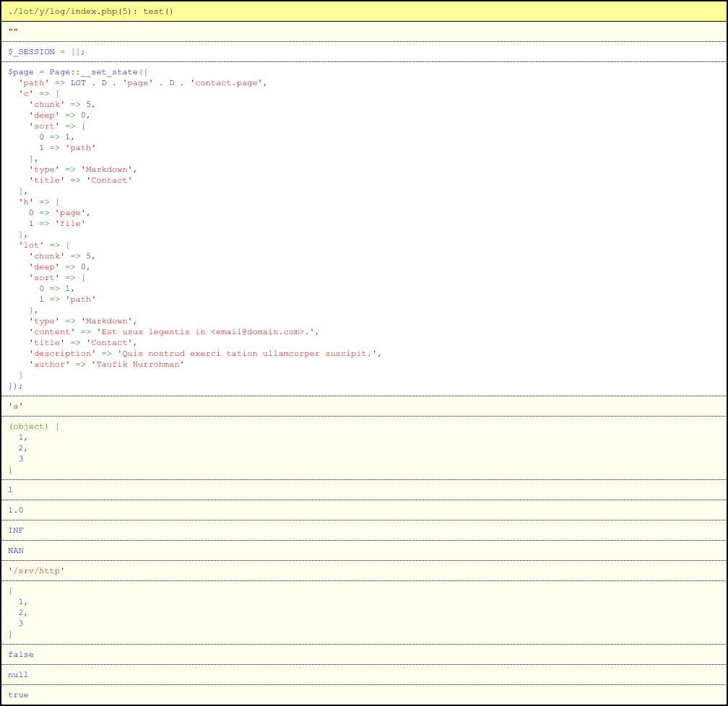The height and width of the screenshot is (706, 728).
Task: Click the empty string "" value
Action: 13,31
